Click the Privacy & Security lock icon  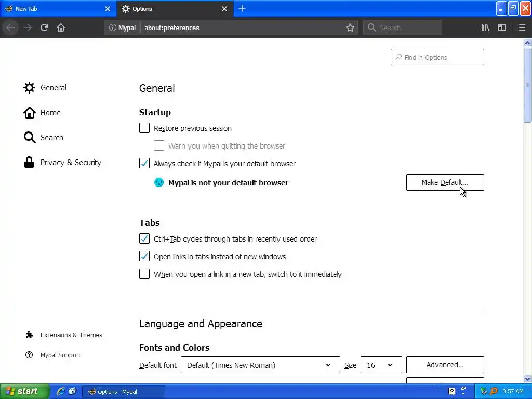pyautogui.click(x=29, y=162)
